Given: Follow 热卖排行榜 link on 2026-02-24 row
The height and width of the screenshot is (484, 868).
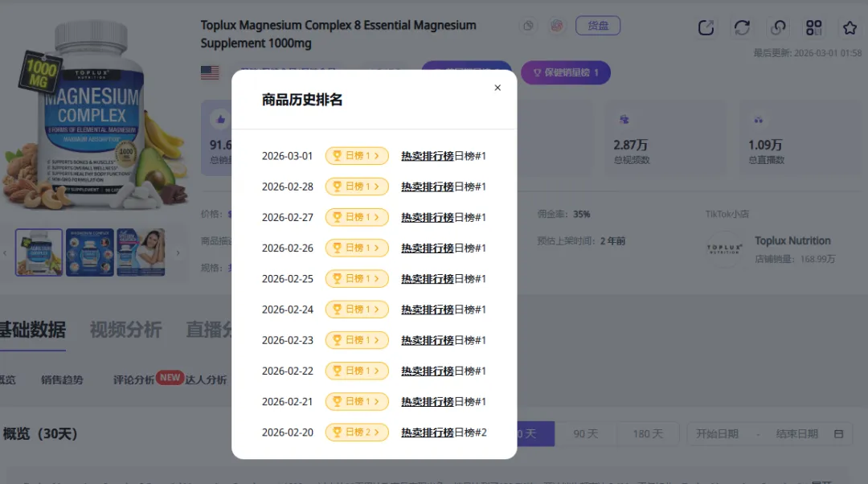Looking at the screenshot, I should [428, 310].
